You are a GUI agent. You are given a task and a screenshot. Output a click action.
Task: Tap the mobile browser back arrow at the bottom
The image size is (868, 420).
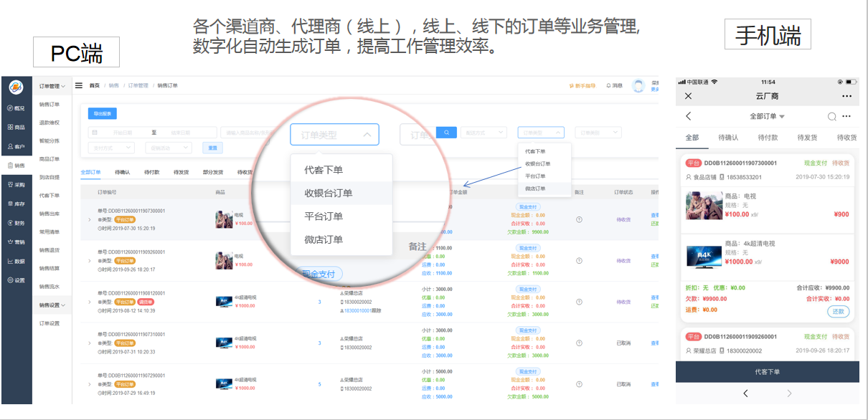[745, 393]
